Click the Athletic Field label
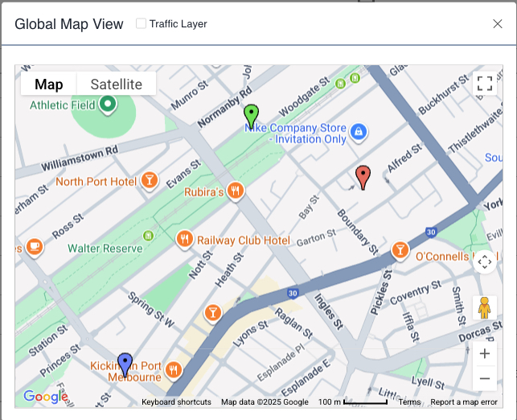Image resolution: width=517 pixels, height=420 pixels. [x=63, y=105]
